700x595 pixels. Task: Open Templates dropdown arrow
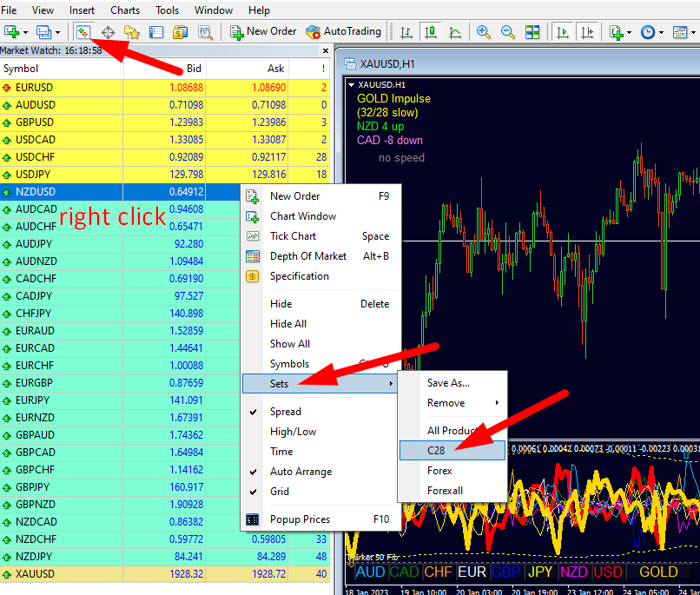coord(693,32)
